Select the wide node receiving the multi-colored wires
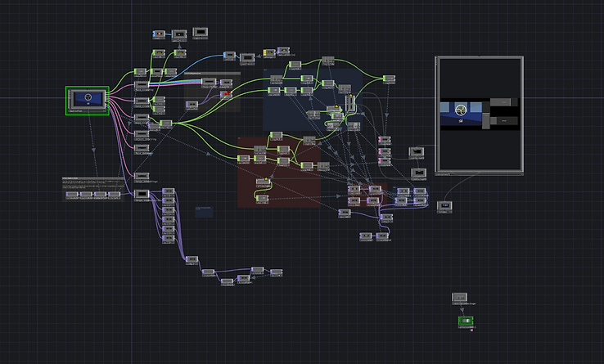Viewport: 604px width, 364px height. coord(209,82)
